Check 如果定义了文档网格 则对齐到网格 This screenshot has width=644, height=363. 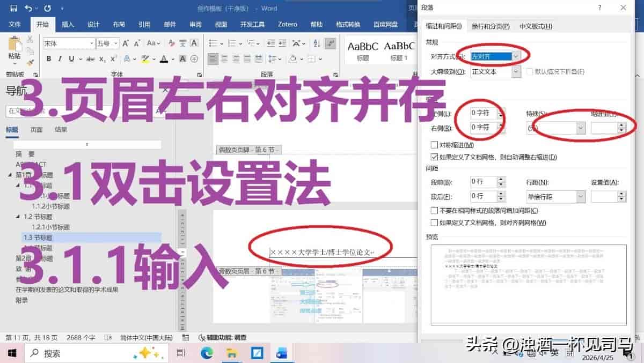435,223
